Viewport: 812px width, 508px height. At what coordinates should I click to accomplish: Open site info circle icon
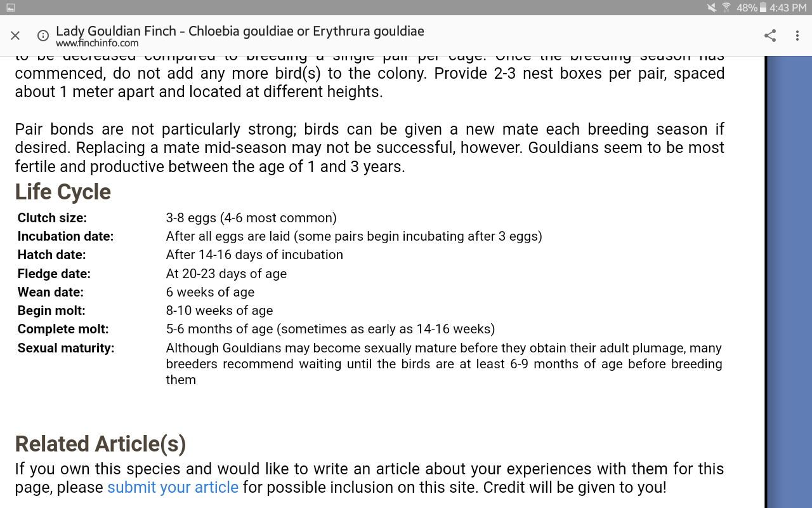pyautogui.click(x=43, y=36)
